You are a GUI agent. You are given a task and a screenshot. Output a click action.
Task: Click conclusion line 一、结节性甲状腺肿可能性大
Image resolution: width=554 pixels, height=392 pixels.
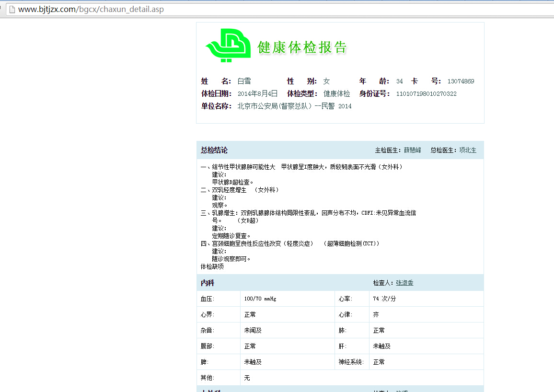[238, 167]
